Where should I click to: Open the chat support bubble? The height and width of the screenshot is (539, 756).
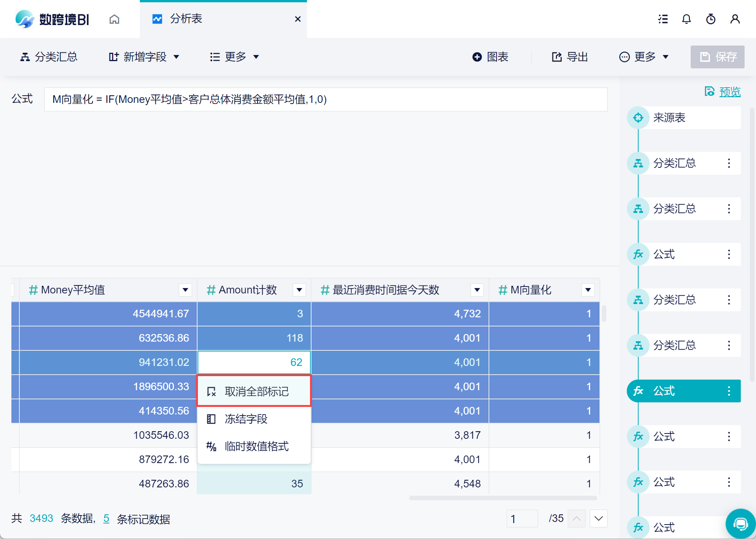point(740,524)
